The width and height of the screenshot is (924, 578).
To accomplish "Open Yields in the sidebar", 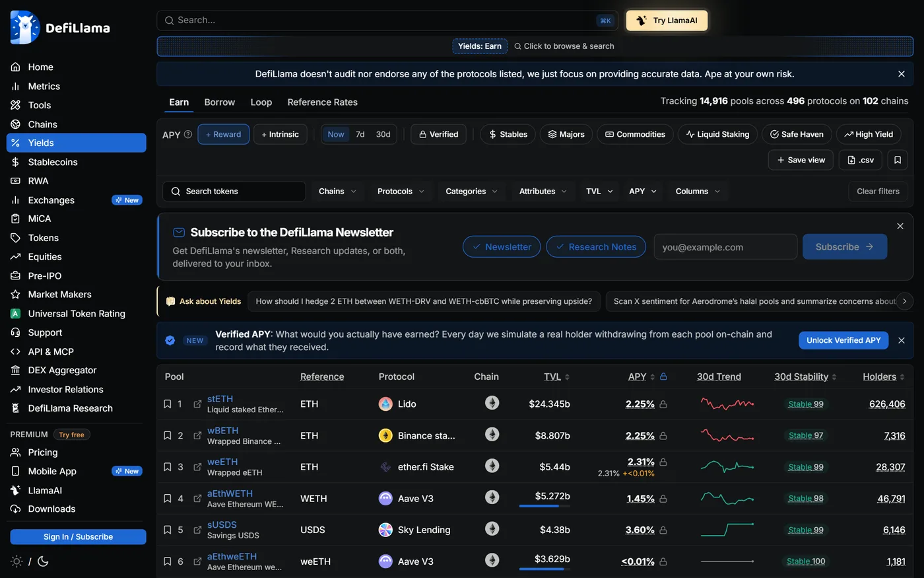I will (77, 143).
